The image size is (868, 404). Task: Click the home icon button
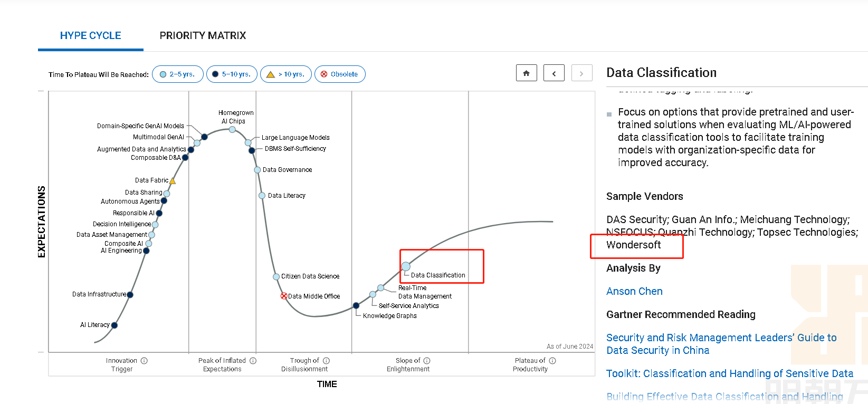[x=526, y=73]
